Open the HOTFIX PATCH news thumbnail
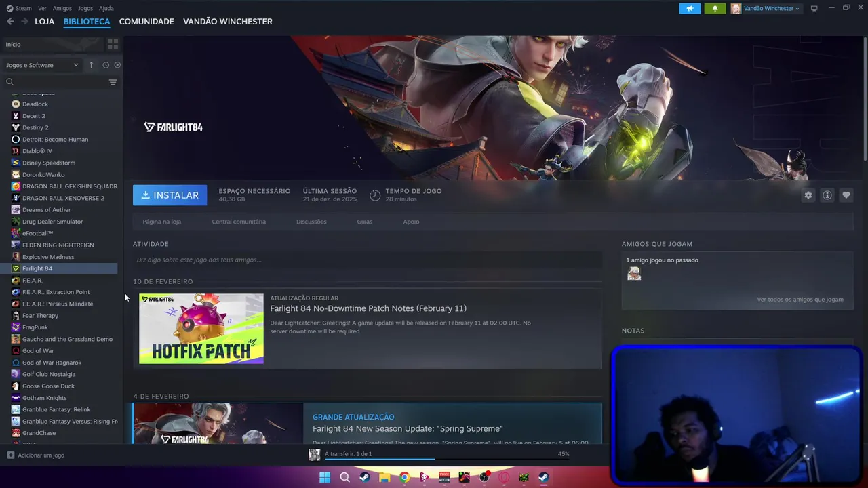 (x=201, y=329)
